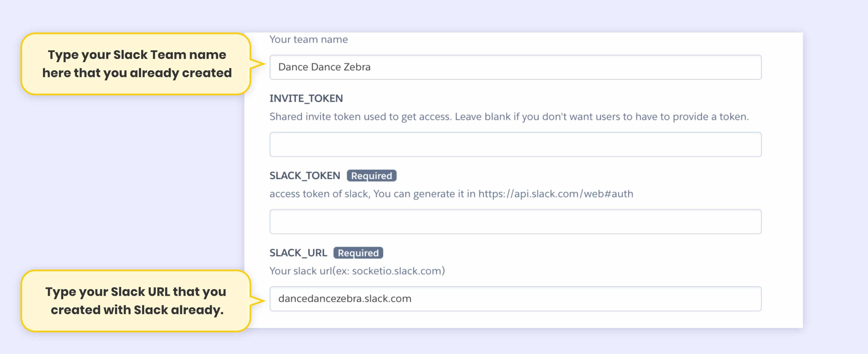Click the INVITE_TOKEN heading label
Screen dimensions: 868x354
point(306,98)
